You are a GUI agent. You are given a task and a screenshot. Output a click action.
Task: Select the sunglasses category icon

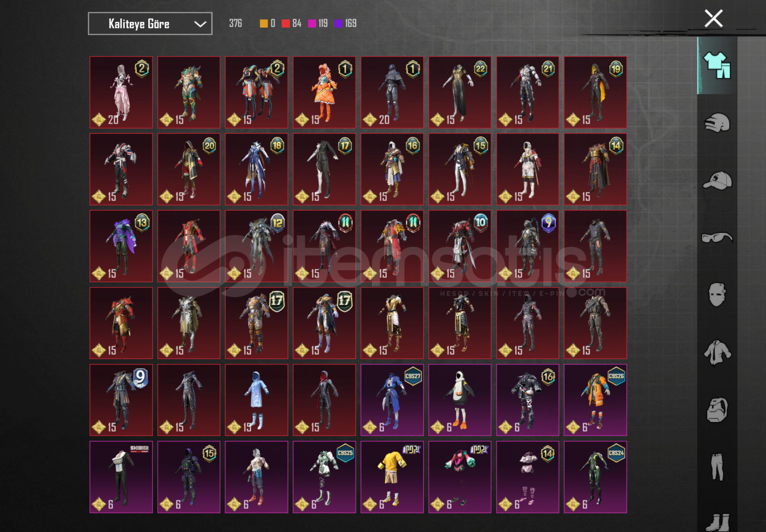pyautogui.click(x=717, y=238)
